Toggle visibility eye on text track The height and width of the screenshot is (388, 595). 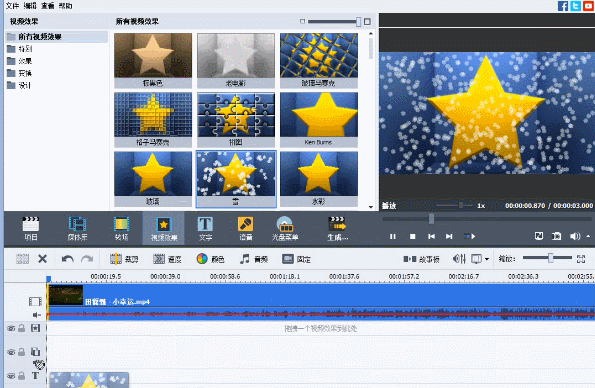[x=11, y=376]
